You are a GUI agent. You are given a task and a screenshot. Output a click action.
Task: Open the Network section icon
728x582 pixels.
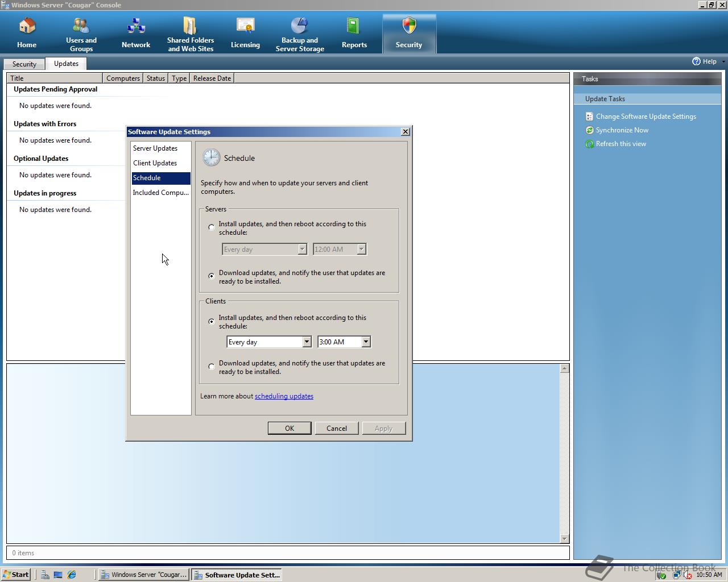136,27
